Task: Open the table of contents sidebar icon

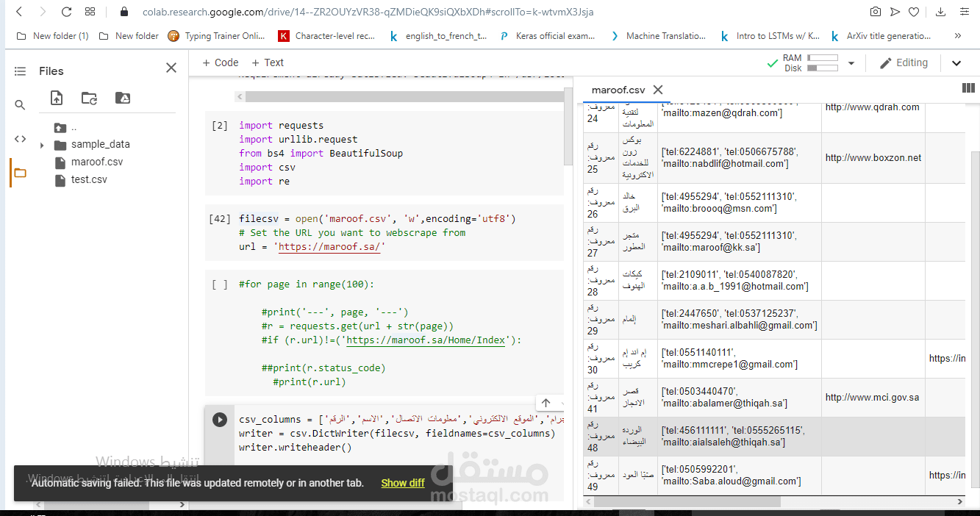Action: tap(20, 71)
